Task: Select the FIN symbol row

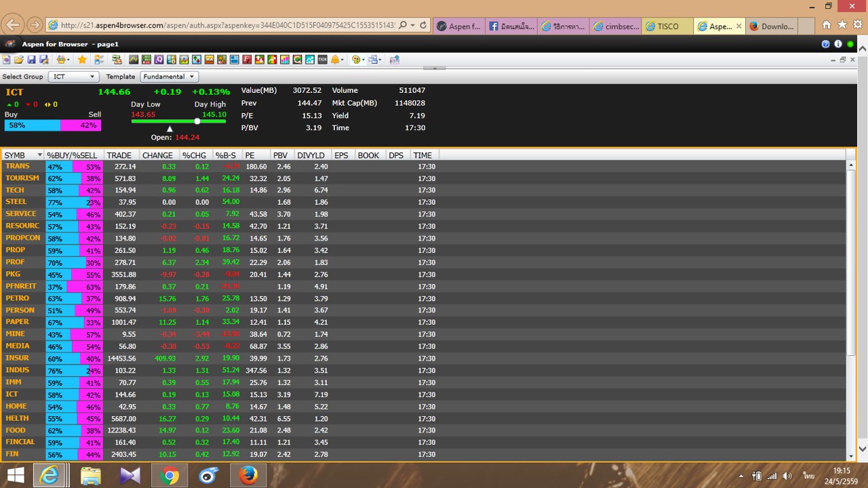Action: coord(424,454)
